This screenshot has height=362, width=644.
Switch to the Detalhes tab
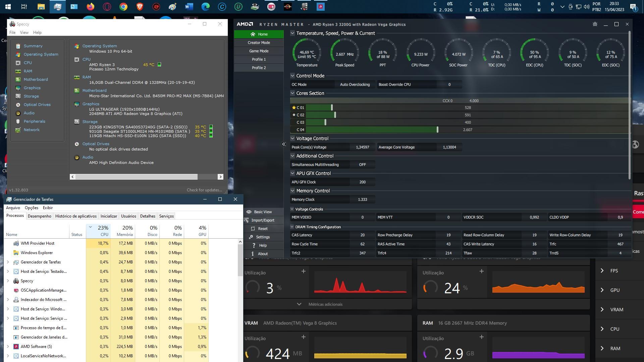(x=148, y=216)
